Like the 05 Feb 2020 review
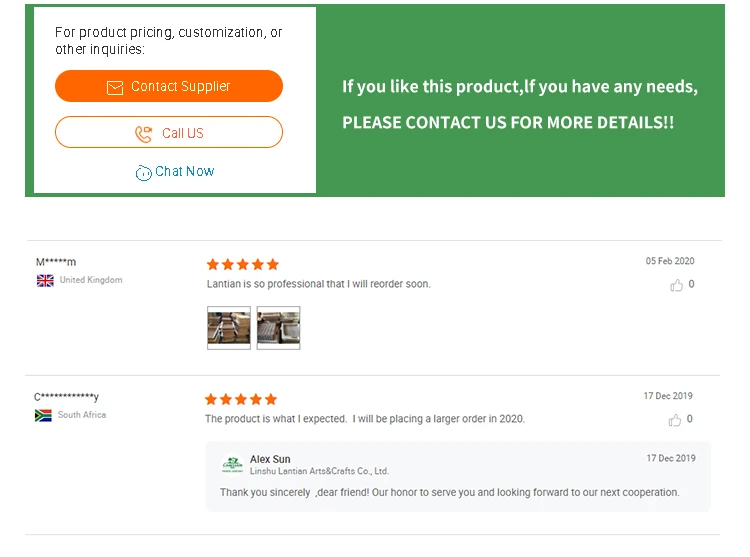 coord(678,285)
